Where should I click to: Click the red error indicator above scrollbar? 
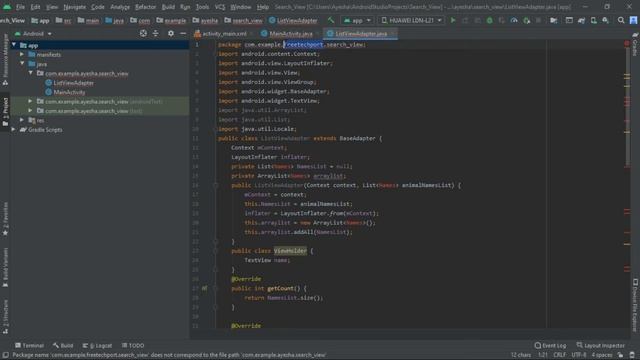[627, 43]
